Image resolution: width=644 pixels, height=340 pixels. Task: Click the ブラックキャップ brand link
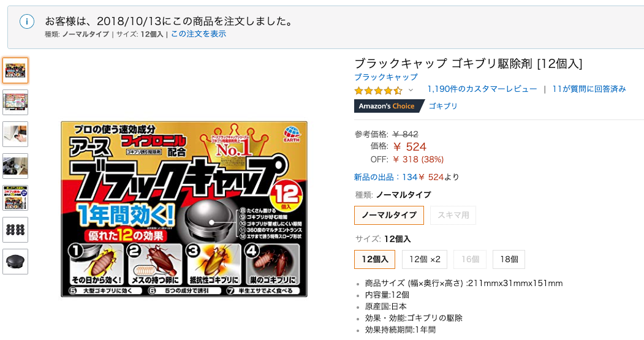[386, 77]
